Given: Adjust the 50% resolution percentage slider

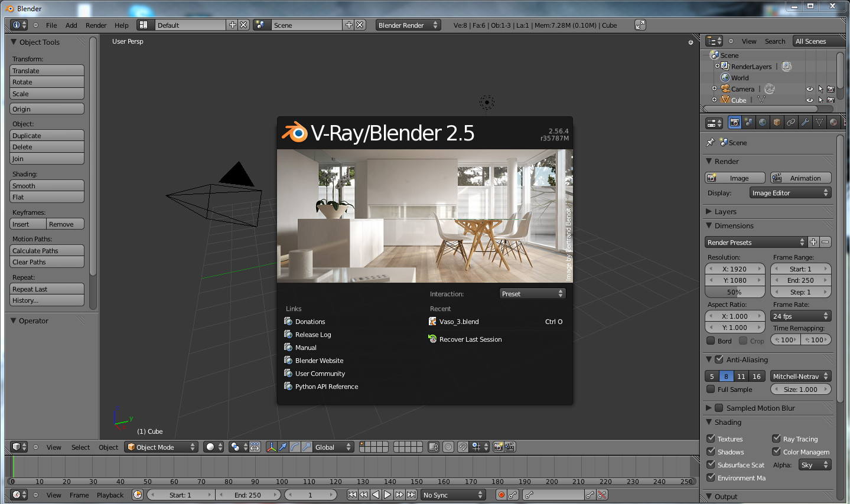Looking at the screenshot, I should point(734,292).
